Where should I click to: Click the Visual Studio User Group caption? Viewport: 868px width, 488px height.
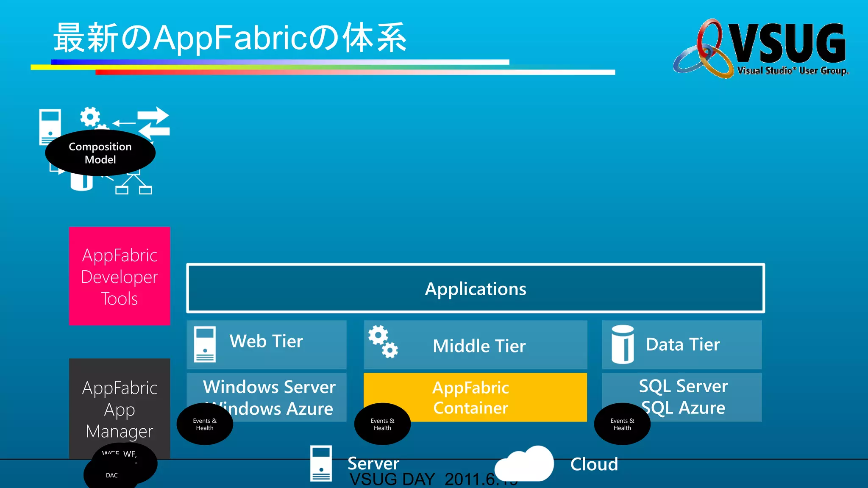pos(793,71)
